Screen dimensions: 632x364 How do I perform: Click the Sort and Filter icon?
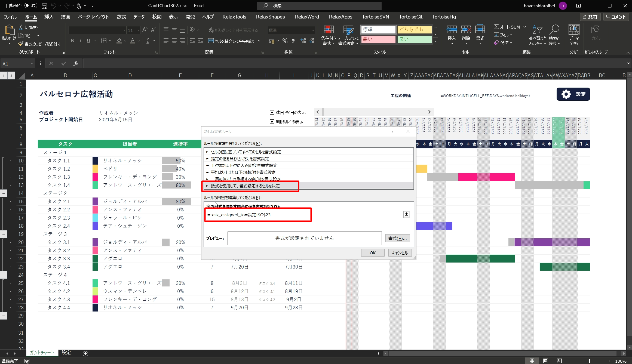point(537,29)
